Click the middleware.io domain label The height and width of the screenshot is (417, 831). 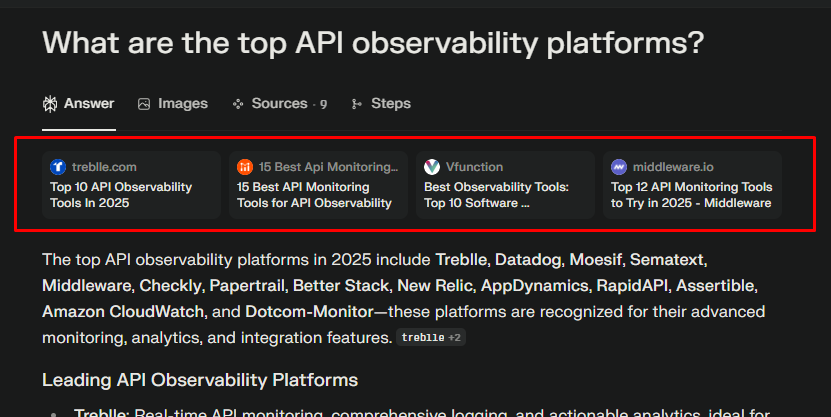pos(673,167)
